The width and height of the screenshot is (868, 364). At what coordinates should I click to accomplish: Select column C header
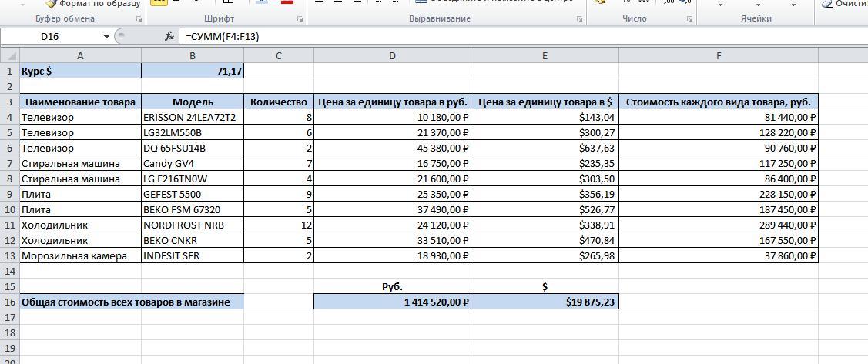[279, 55]
